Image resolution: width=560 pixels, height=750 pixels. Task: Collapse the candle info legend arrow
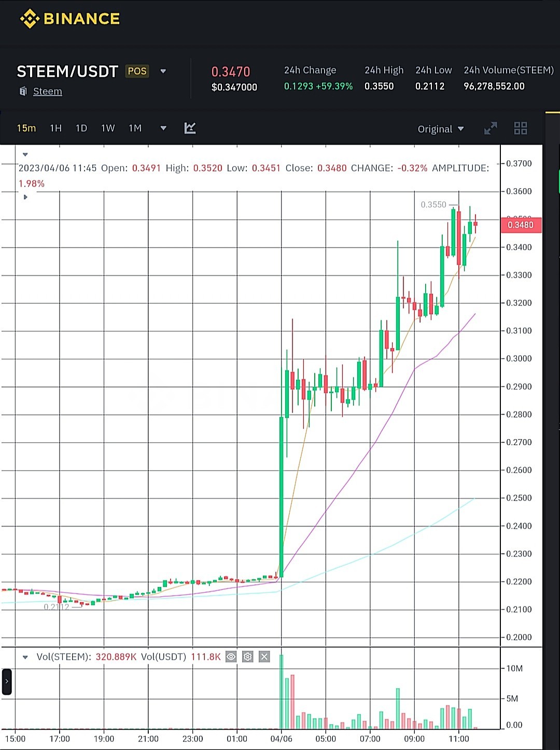click(x=25, y=154)
